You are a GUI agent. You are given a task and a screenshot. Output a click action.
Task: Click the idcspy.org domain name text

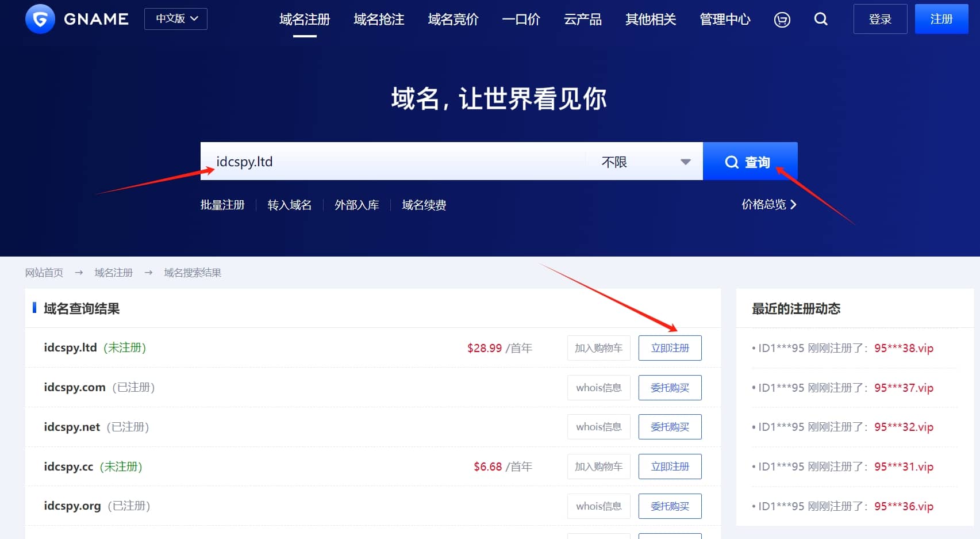coord(72,506)
